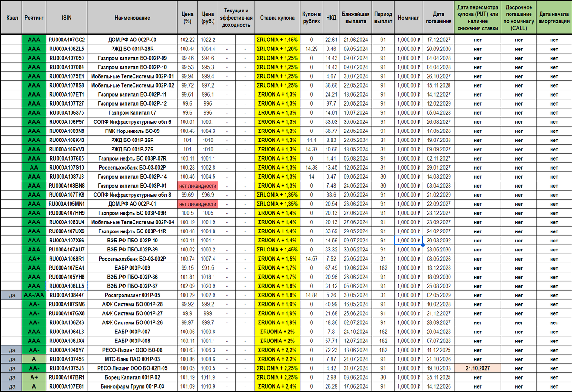The height and width of the screenshot is (392, 572).
Task: Click ruble price cell 1020.9
Action: [x=208, y=286]
